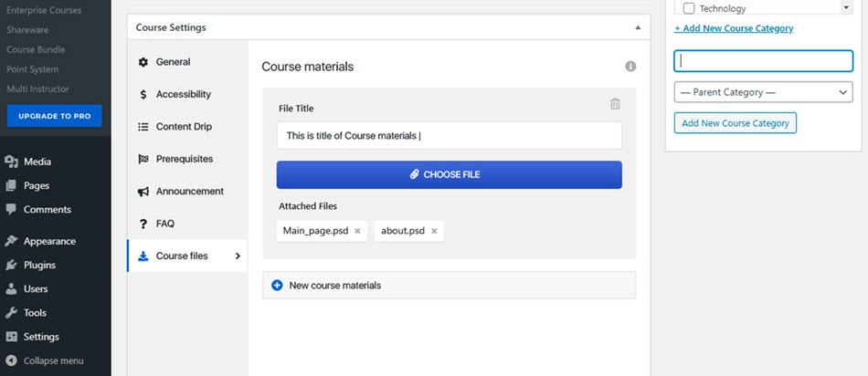
Task: Tick the Technology category checkbox
Action: coord(689,8)
